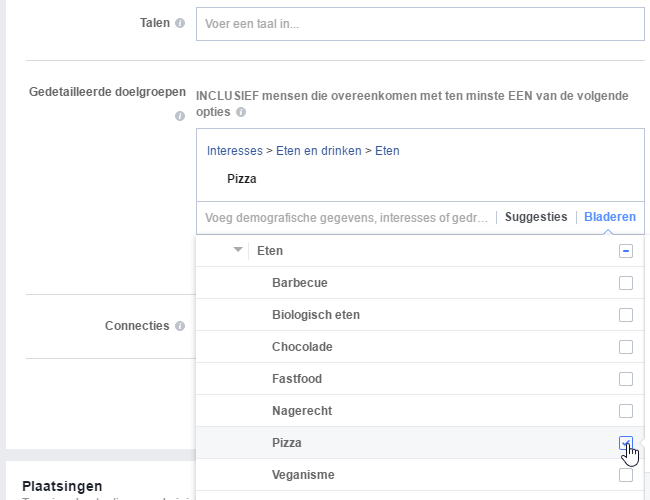
Task: Focus the Talen language input field
Action: click(420, 24)
